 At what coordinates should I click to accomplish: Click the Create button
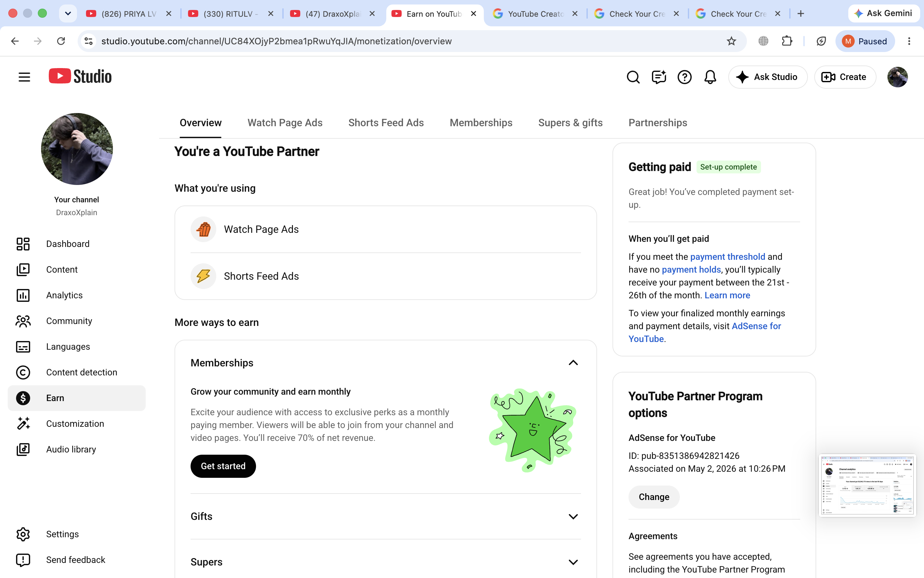(845, 77)
